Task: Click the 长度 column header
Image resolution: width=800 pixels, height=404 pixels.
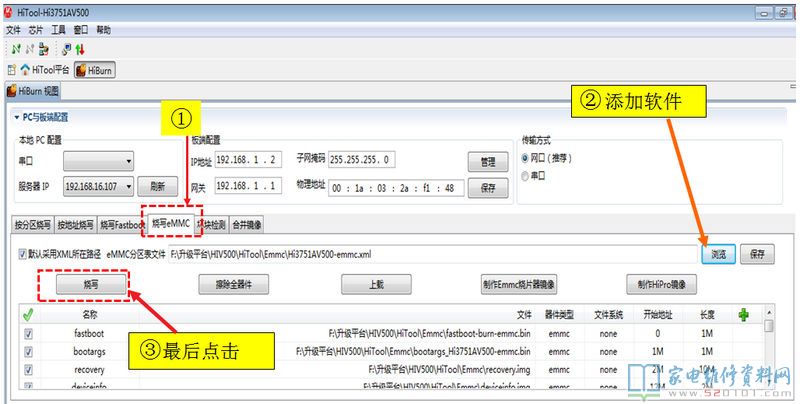Action: coord(707,315)
